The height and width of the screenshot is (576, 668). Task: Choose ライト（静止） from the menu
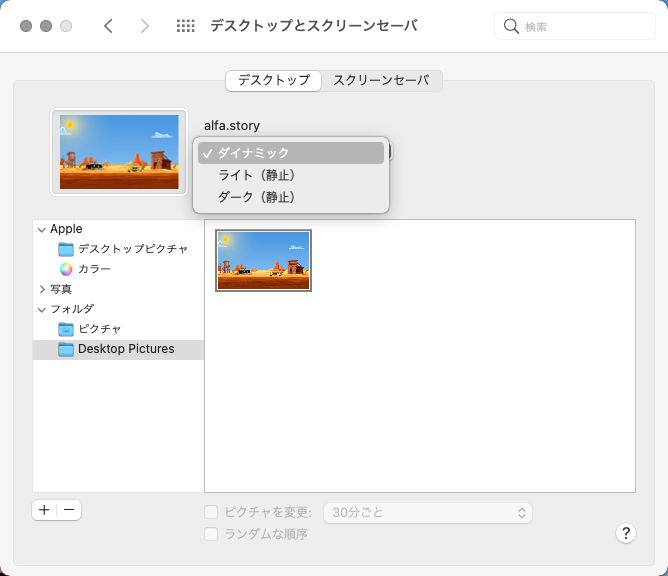point(257,175)
